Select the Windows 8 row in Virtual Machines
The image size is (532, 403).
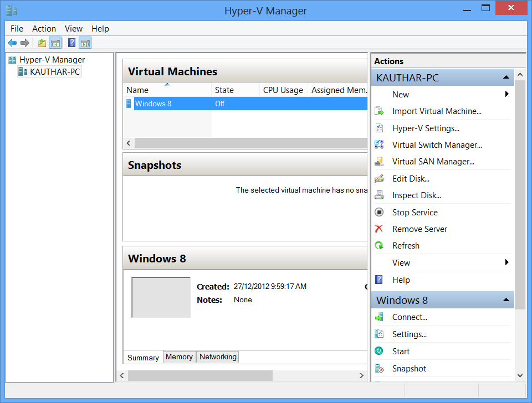click(x=245, y=104)
